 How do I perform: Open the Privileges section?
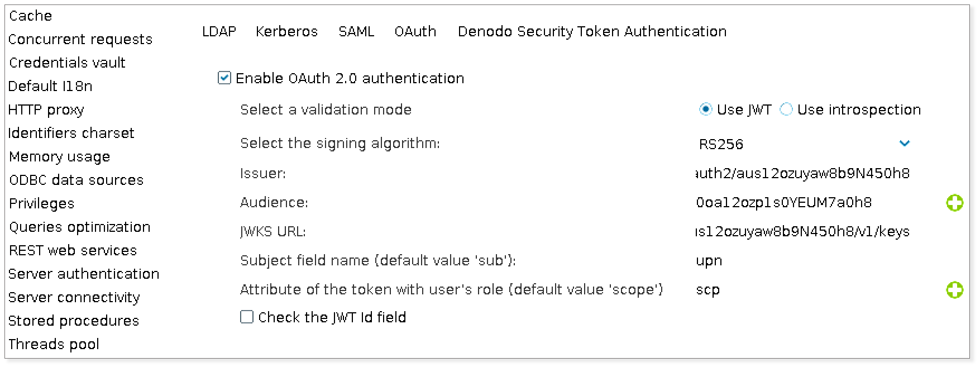pos(41,203)
